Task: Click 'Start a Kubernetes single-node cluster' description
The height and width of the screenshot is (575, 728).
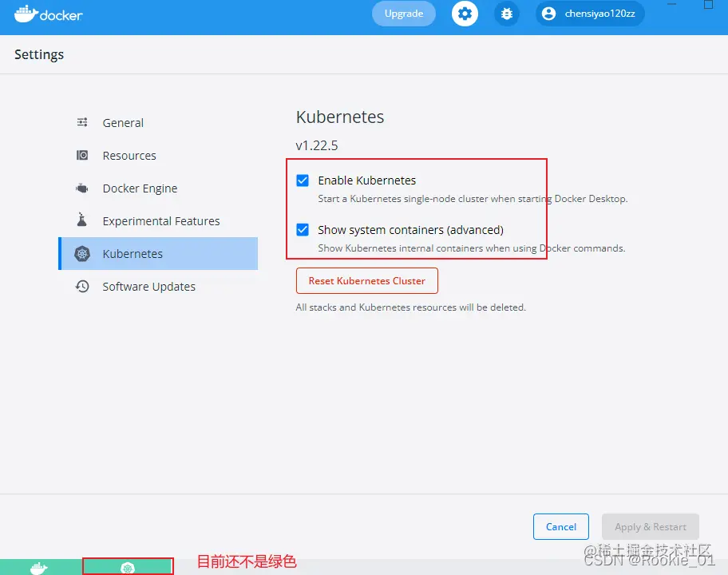Action: coord(473,199)
